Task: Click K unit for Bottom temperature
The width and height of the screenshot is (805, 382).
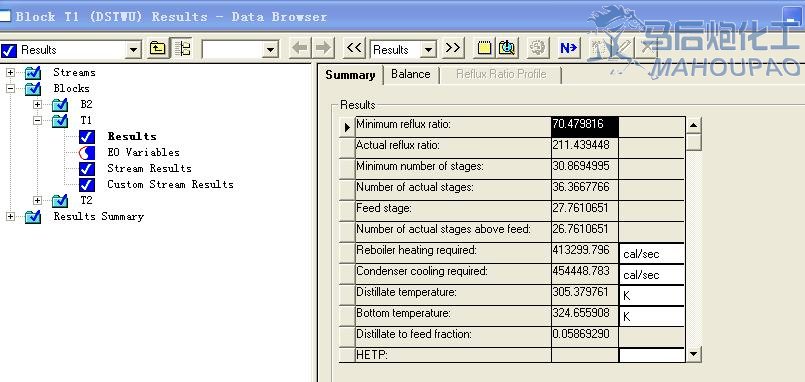Action: pyautogui.click(x=652, y=317)
